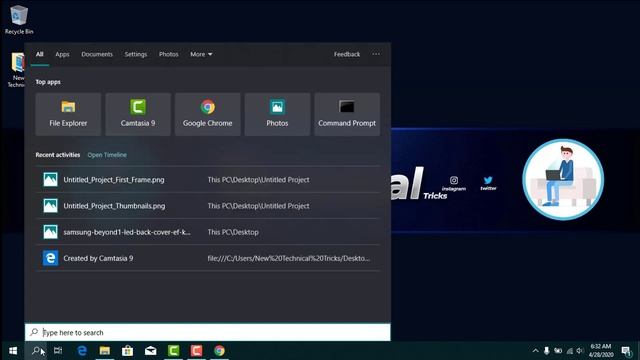Image resolution: width=640 pixels, height=360 pixels.
Task: Open green Camtasia icon on taskbar
Action: coord(173,351)
